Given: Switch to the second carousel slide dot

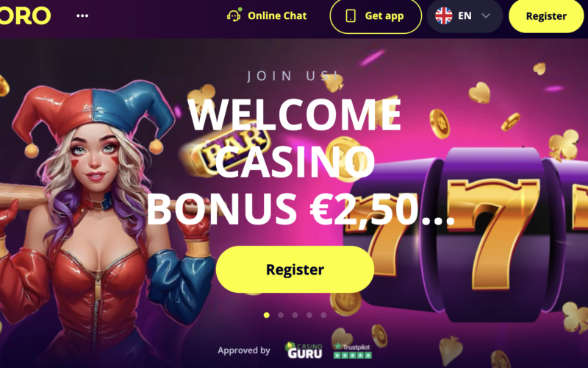Looking at the screenshot, I should (281, 315).
